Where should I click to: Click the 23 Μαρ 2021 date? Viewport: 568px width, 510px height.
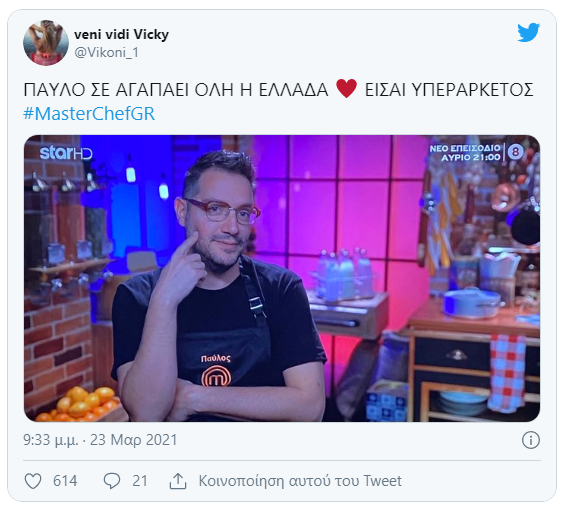pos(134,440)
